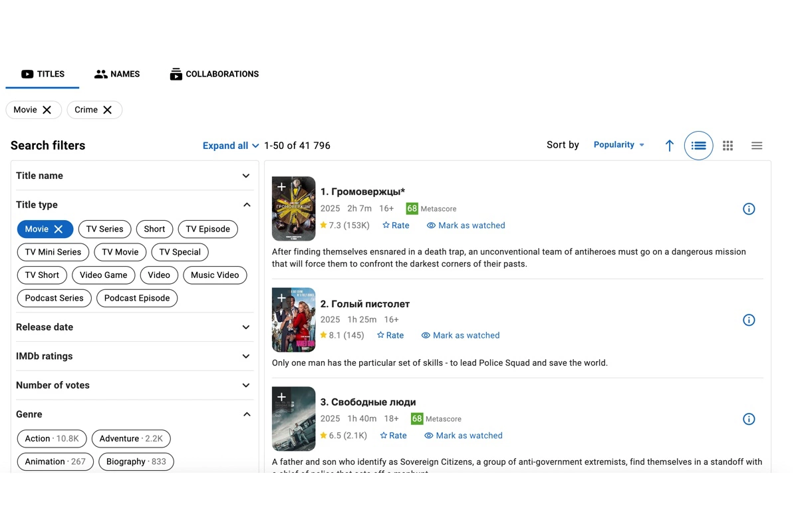Viewport: 798px width, 532px height.
Task: Open the Громовержцы* title link
Action: (362, 192)
